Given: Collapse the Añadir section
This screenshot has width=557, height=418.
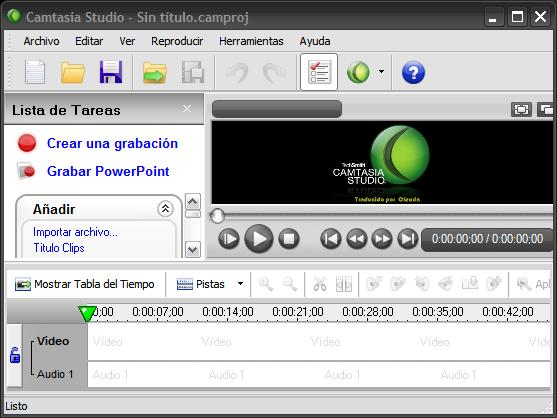Looking at the screenshot, I should (166, 209).
